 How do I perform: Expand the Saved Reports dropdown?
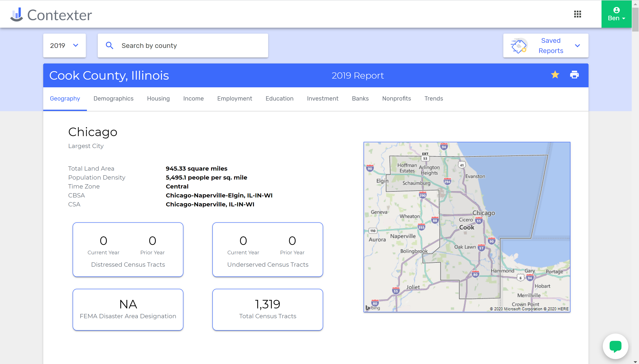tap(577, 46)
